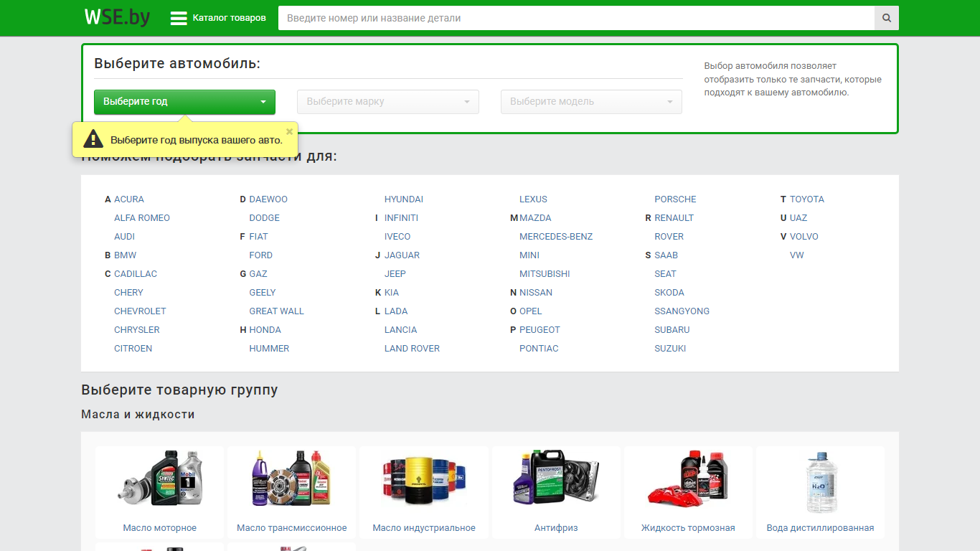Image resolution: width=980 pixels, height=551 pixels.
Task: Choose PORSCHE brand
Action: click(675, 199)
